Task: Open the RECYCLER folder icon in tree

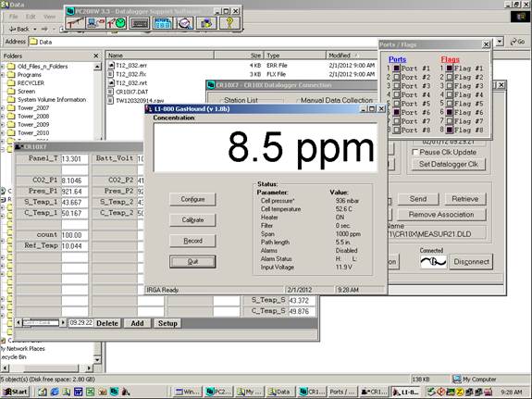Action: pos(11,83)
